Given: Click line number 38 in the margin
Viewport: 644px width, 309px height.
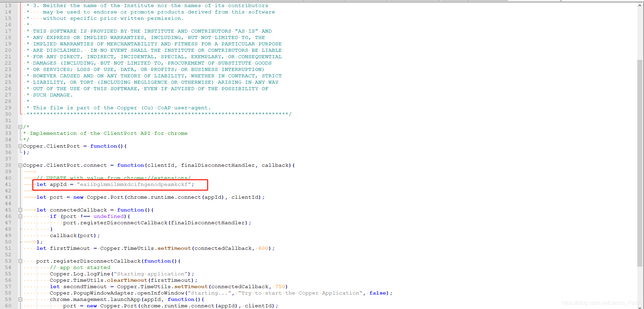Looking at the screenshot, I should pyautogui.click(x=8, y=165).
